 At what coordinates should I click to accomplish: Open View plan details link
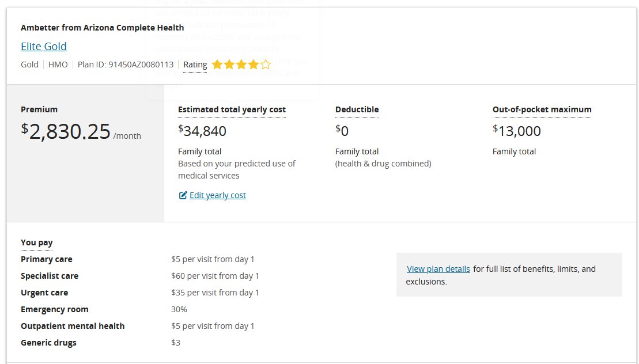pos(438,269)
